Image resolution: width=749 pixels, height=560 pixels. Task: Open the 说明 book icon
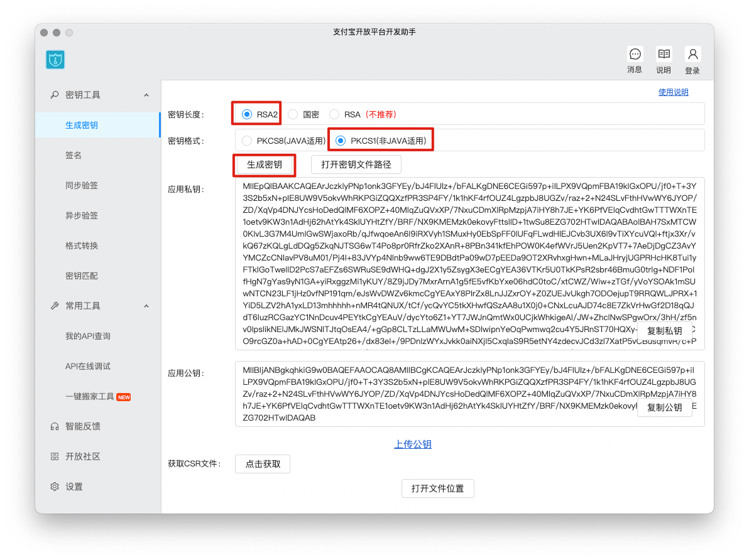click(x=664, y=55)
